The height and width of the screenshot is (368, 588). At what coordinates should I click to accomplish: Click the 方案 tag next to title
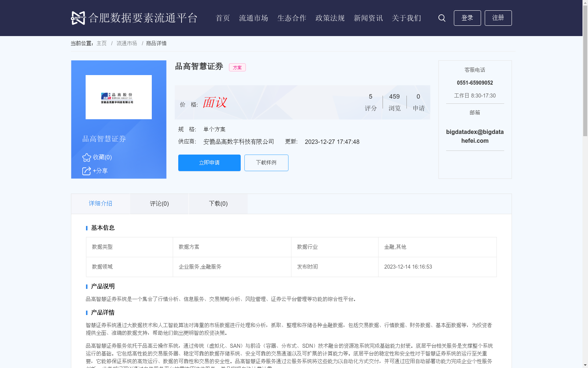point(237,67)
